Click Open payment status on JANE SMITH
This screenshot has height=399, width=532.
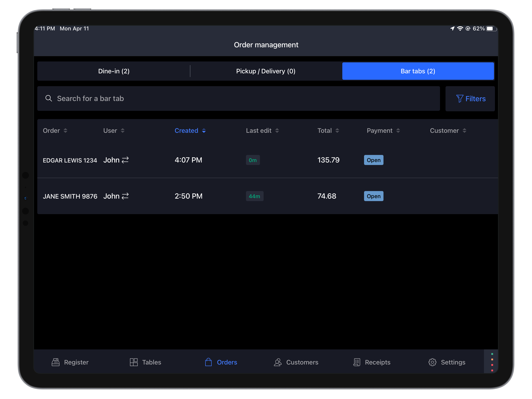[373, 196]
